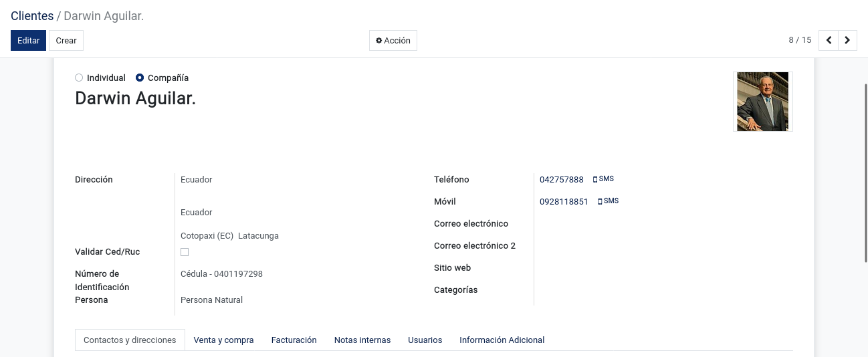Open the Usuarios tab

(425, 340)
